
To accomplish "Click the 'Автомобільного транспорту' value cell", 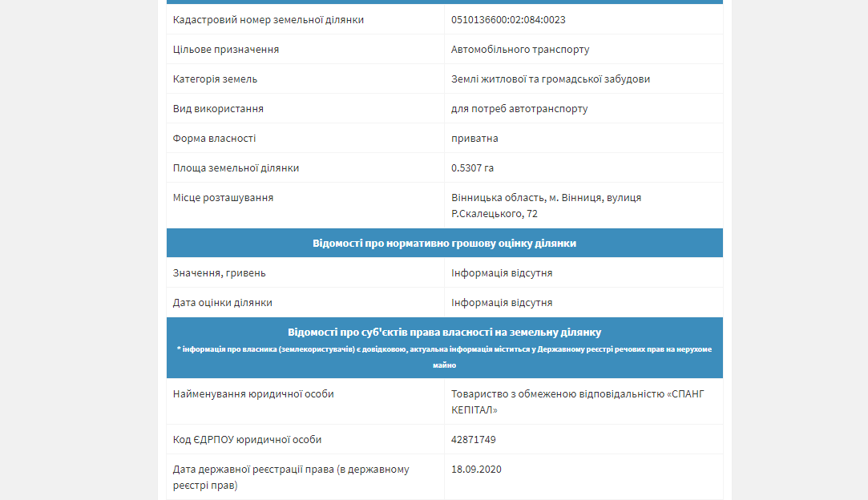I will click(x=520, y=50).
